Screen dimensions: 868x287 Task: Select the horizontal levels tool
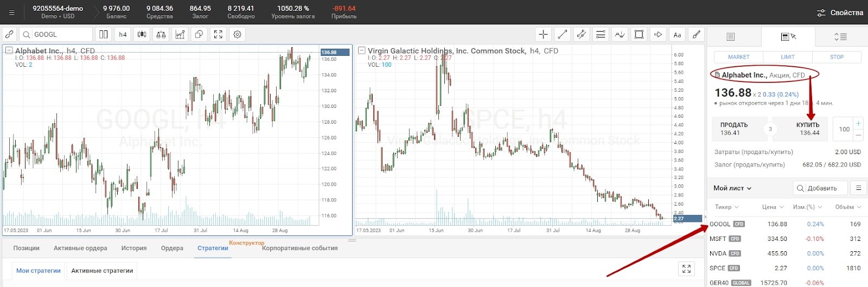tap(601, 34)
